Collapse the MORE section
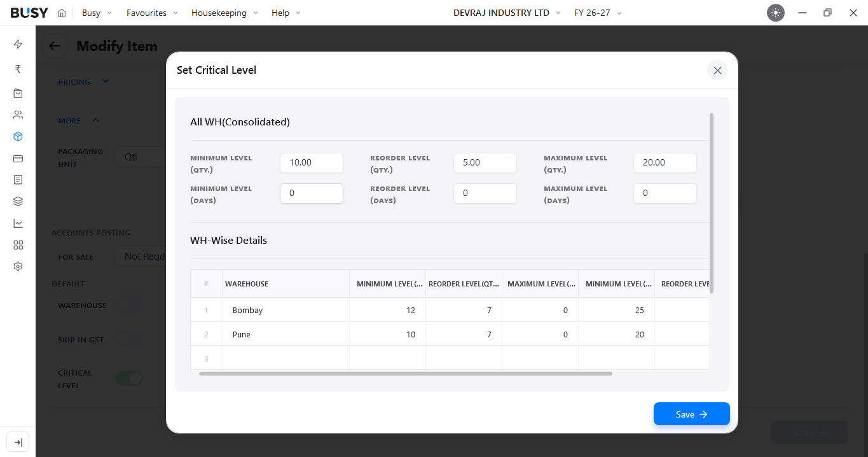 (x=79, y=120)
